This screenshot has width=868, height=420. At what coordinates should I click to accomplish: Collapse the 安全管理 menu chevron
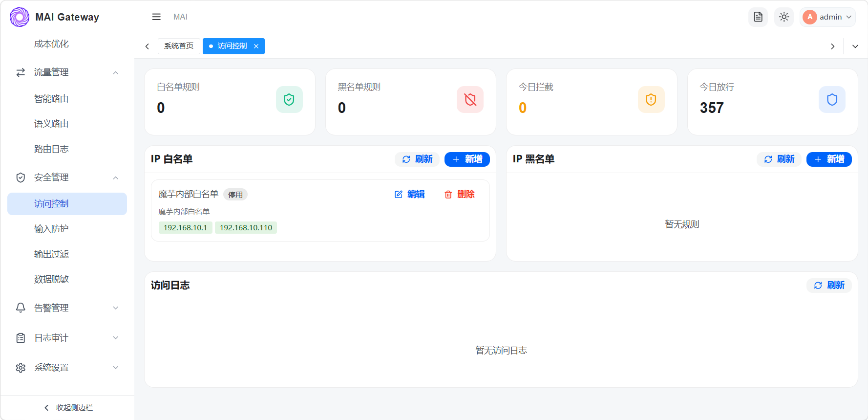(116, 178)
